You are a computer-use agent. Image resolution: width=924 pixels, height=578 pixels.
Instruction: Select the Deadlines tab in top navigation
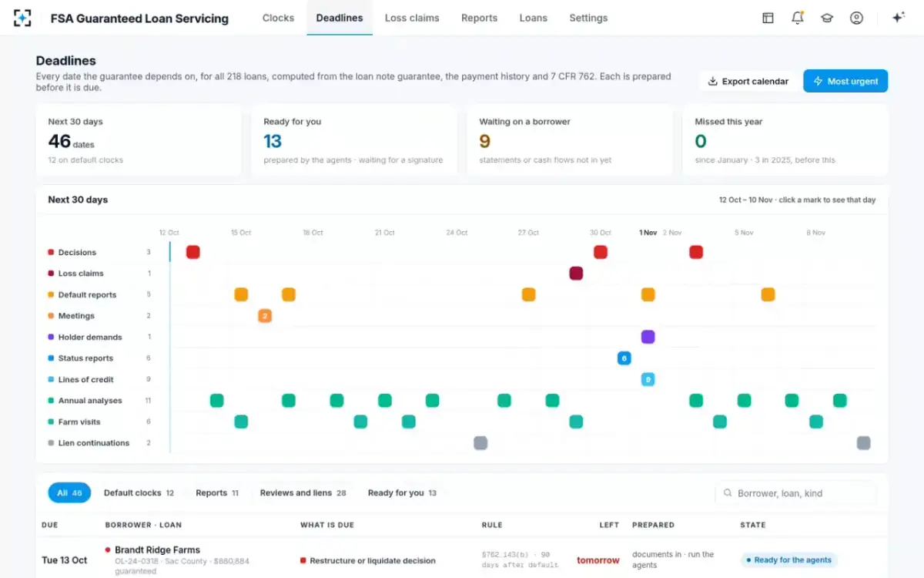[340, 18]
